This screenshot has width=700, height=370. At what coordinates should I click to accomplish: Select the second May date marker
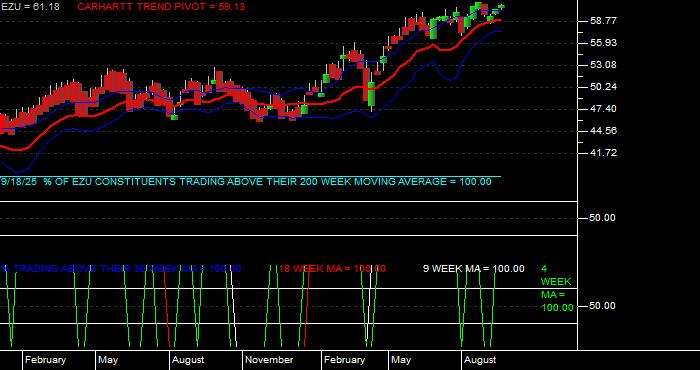tap(401, 360)
